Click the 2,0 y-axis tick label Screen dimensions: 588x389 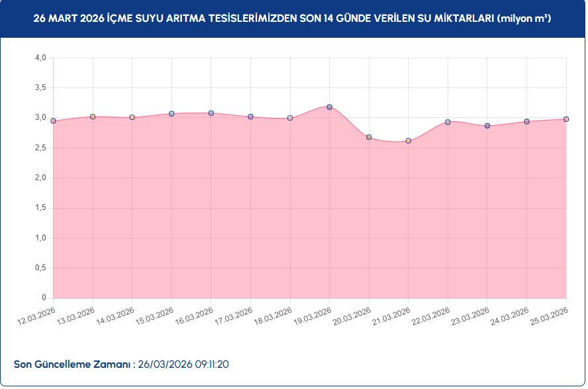pyautogui.click(x=40, y=178)
